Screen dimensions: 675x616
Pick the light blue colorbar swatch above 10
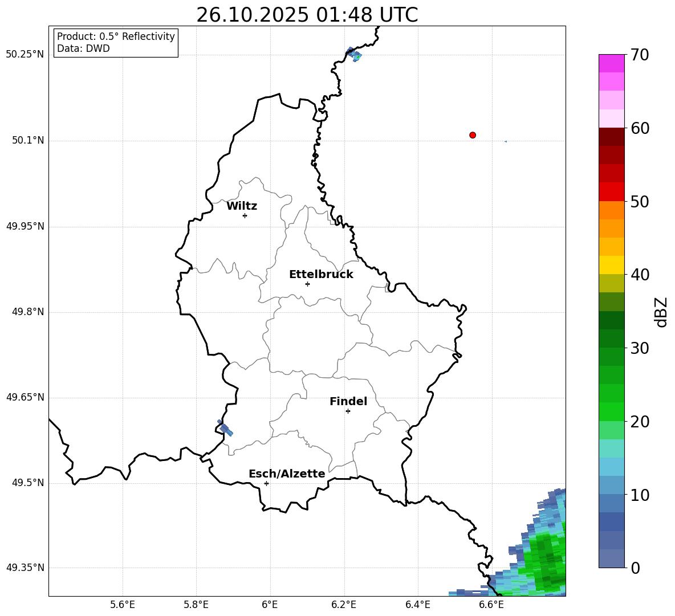pos(611,486)
